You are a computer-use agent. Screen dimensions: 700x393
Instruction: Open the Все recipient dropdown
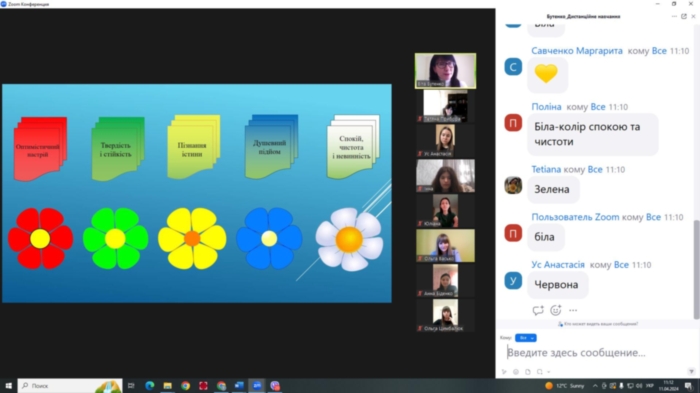[525, 338]
